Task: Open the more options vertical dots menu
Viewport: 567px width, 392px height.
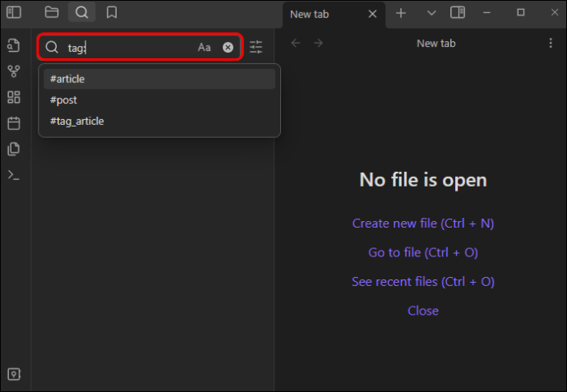Action: (551, 43)
